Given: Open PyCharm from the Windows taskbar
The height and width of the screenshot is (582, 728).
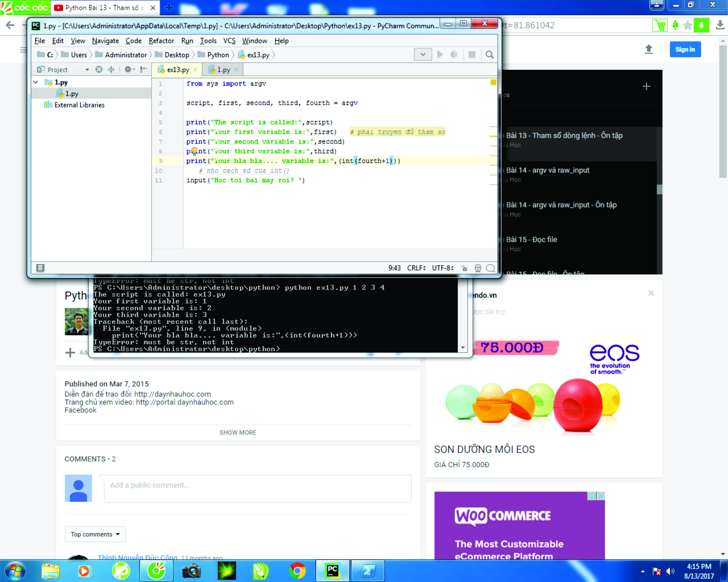Looking at the screenshot, I should pos(332,571).
